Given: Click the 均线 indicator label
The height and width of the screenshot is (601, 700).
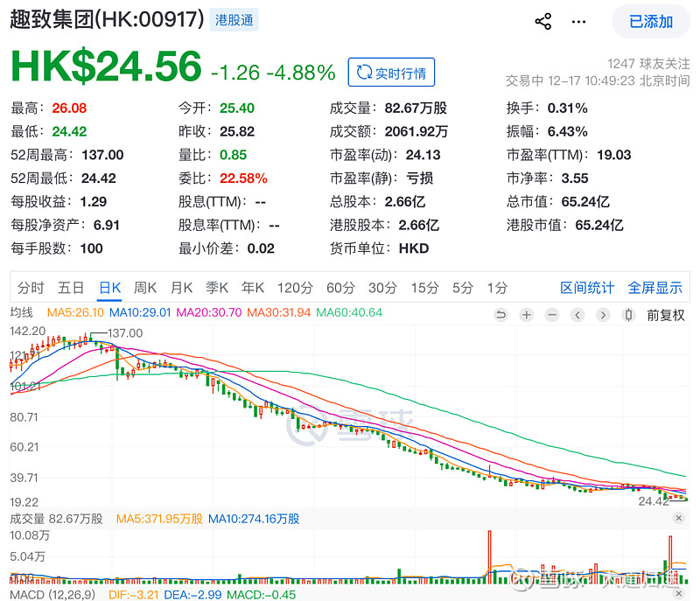Looking at the screenshot, I should pos(21,312).
